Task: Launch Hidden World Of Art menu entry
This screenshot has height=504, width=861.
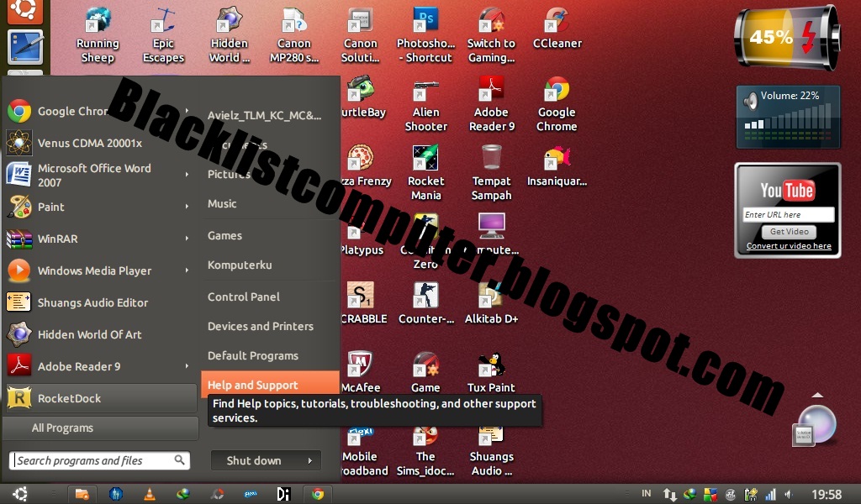Action: point(99,334)
